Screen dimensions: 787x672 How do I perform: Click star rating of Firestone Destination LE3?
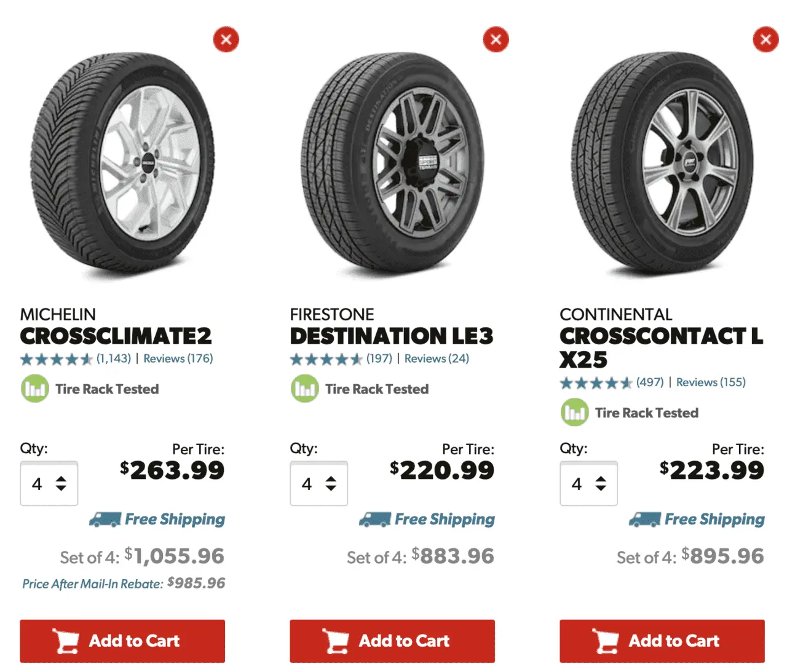pyautogui.click(x=326, y=359)
